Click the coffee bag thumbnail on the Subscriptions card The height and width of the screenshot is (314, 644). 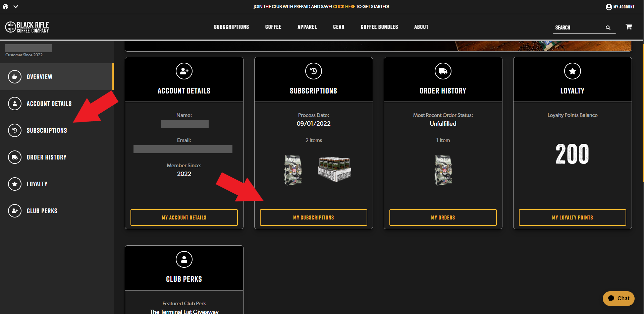293,170
